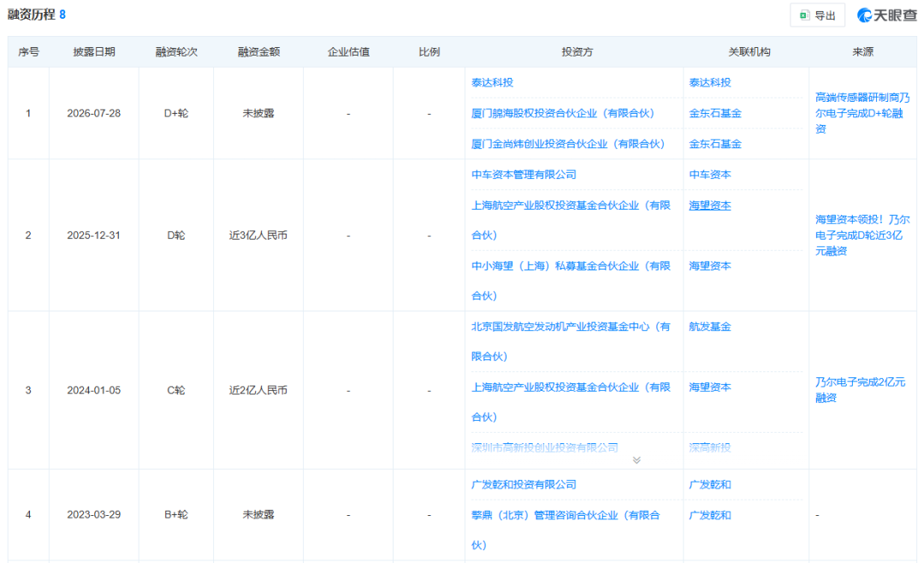Open 深圳市高新投创业投资有限公司 link
This screenshot has width=924, height=563.
(544, 447)
